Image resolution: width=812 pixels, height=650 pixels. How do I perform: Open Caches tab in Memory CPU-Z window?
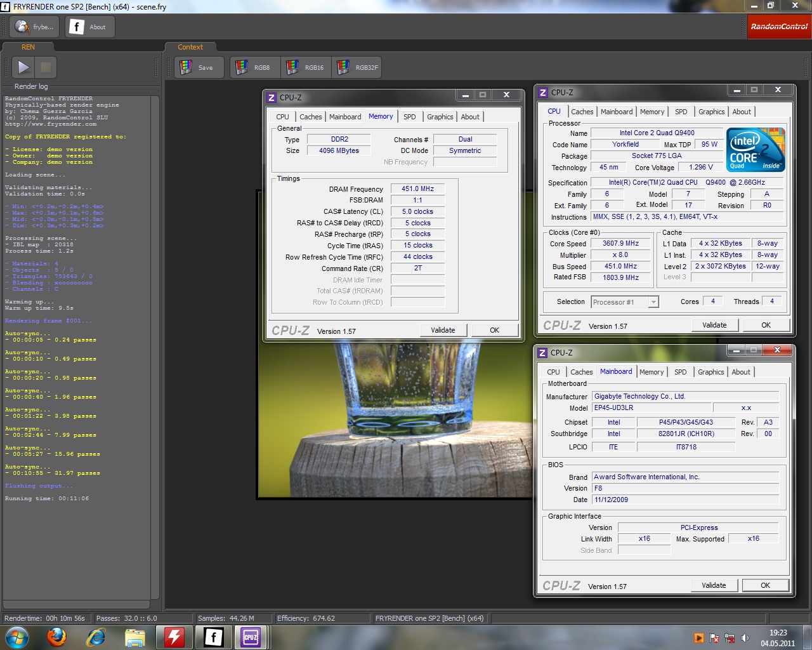tap(310, 117)
